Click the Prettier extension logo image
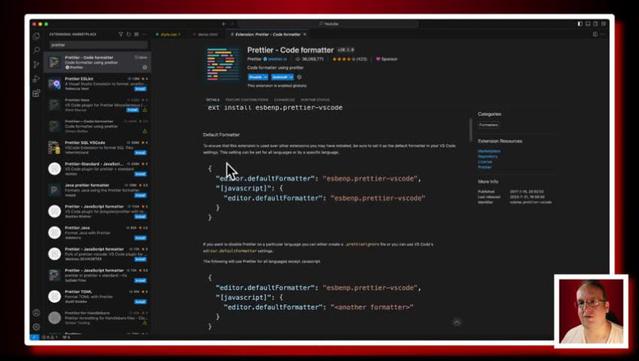639x361 pixels. tap(224, 64)
